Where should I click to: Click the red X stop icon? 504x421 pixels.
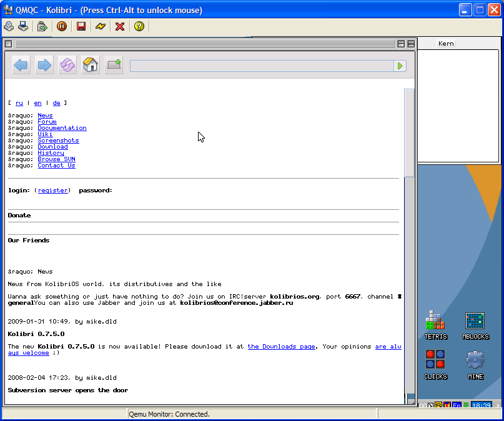click(120, 26)
